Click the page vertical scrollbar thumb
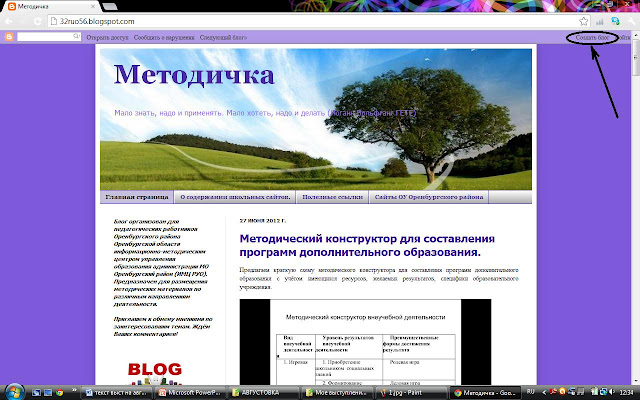The height and width of the screenshot is (400, 640). click(x=636, y=58)
